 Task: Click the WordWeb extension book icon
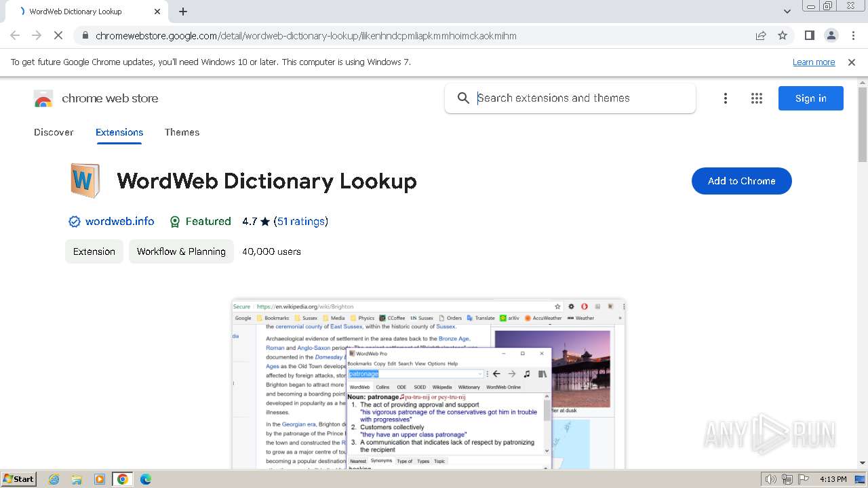[85, 180]
